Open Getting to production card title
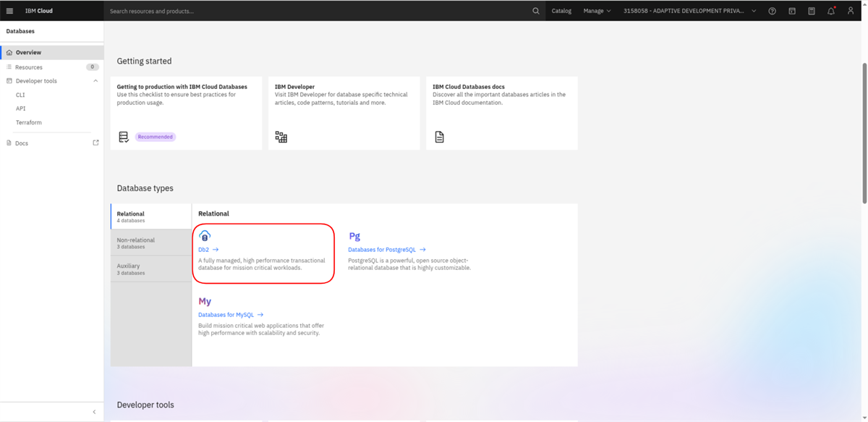The width and height of the screenshot is (868, 422). tap(182, 87)
